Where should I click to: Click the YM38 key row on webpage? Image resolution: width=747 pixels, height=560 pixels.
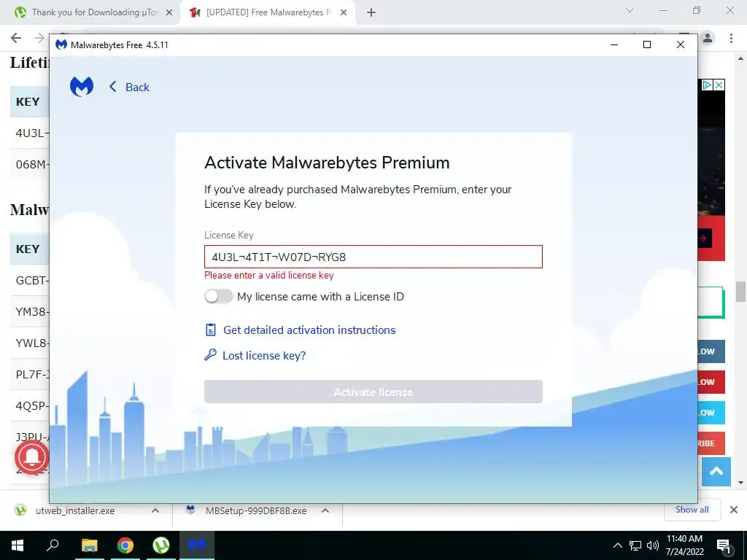tap(29, 311)
